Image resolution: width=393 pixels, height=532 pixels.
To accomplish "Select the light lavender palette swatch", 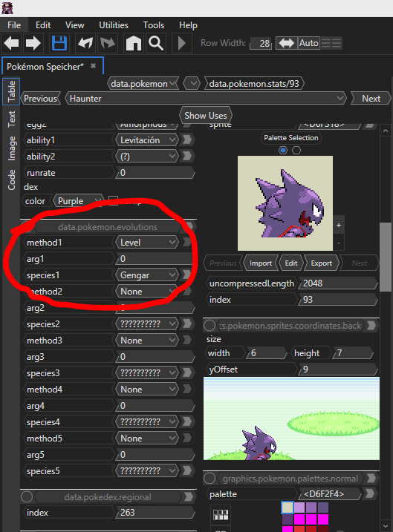I will (x=299, y=508).
